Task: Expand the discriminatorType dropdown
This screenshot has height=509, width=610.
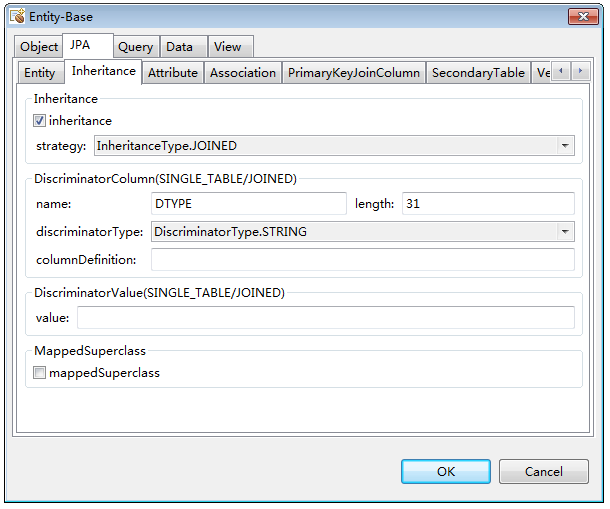Action: [566, 232]
